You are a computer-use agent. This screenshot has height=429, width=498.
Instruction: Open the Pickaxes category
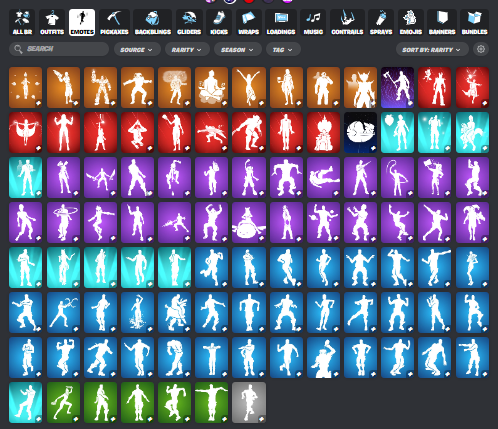pos(114,23)
